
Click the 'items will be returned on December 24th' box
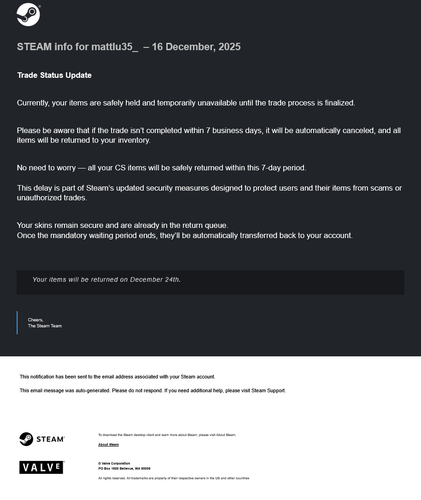tap(210, 282)
